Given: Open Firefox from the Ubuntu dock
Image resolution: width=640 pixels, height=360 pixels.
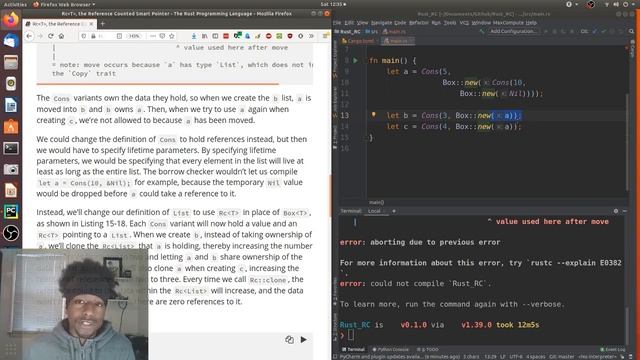Looking at the screenshot, I should (x=11, y=19).
